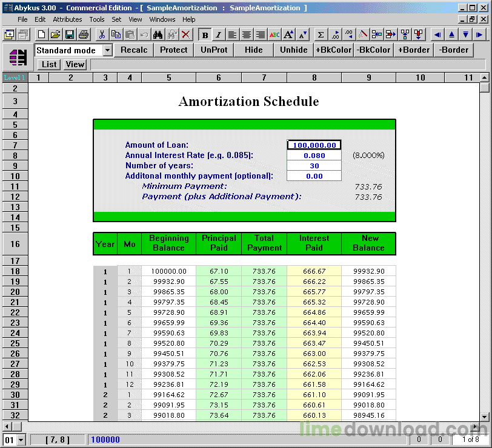Open Find with the binoculars icon

pyautogui.click(x=158, y=35)
